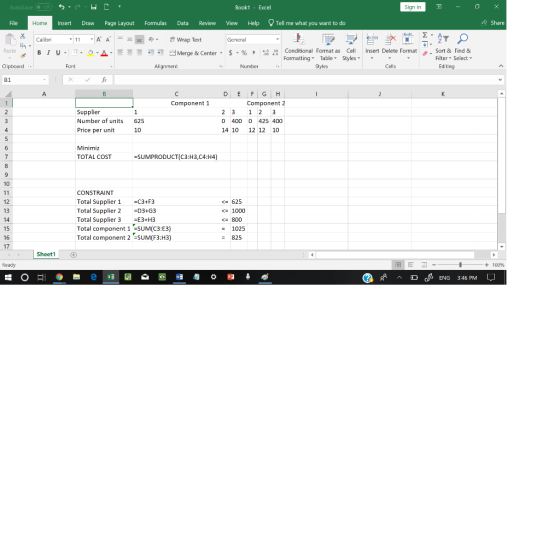
Task: Click the Delete cells icon
Action: (390, 40)
